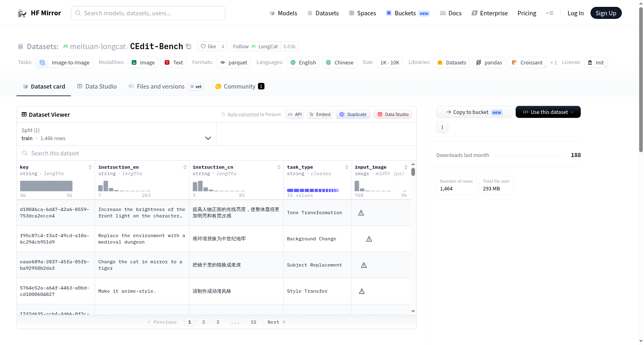The height and width of the screenshot is (345, 644).
Task: Click Next page in pagination
Action: [x=277, y=322]
